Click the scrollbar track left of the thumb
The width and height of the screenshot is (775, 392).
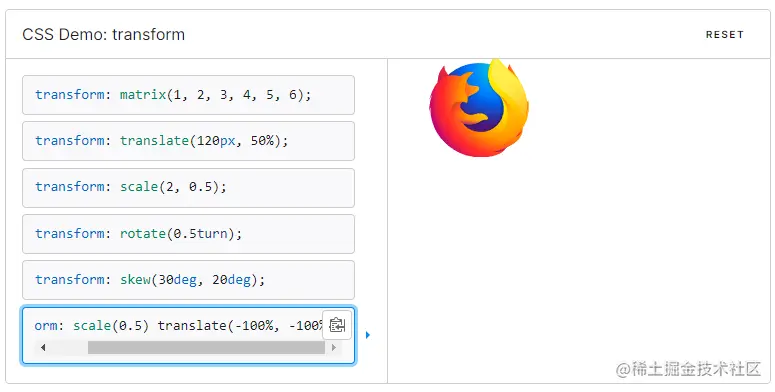pos(68,348)
